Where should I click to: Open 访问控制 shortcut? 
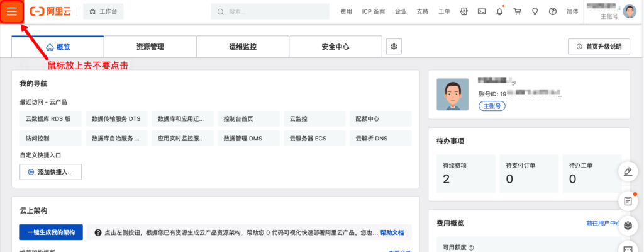point(50,139)
